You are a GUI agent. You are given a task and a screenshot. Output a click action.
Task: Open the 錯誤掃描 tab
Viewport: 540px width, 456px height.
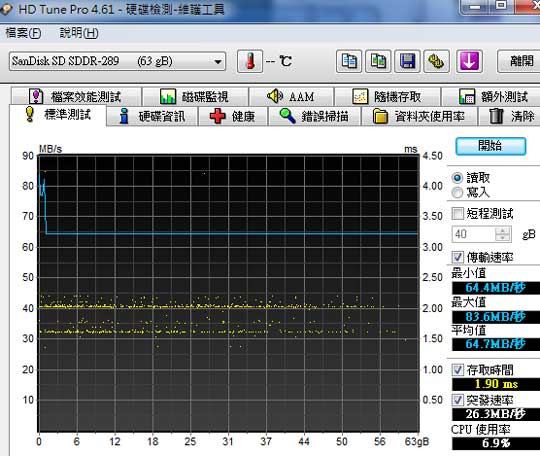314,116
